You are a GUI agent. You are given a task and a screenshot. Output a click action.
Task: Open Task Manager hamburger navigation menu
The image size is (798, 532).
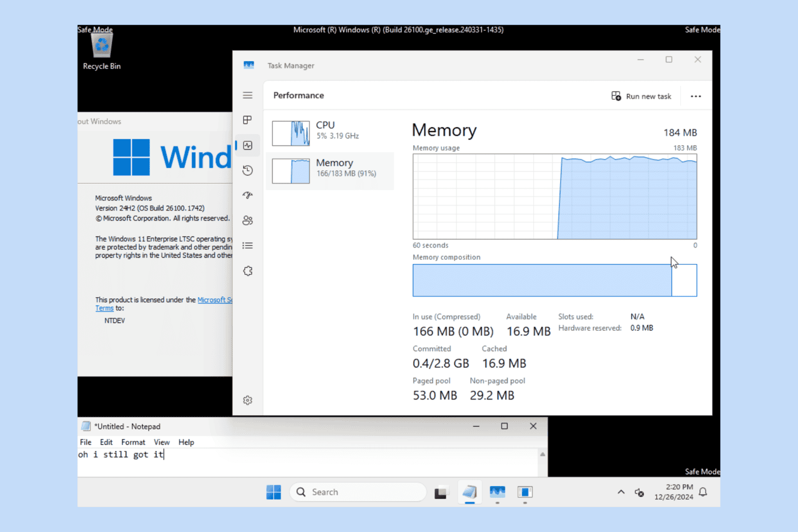[x=248, y=95]
